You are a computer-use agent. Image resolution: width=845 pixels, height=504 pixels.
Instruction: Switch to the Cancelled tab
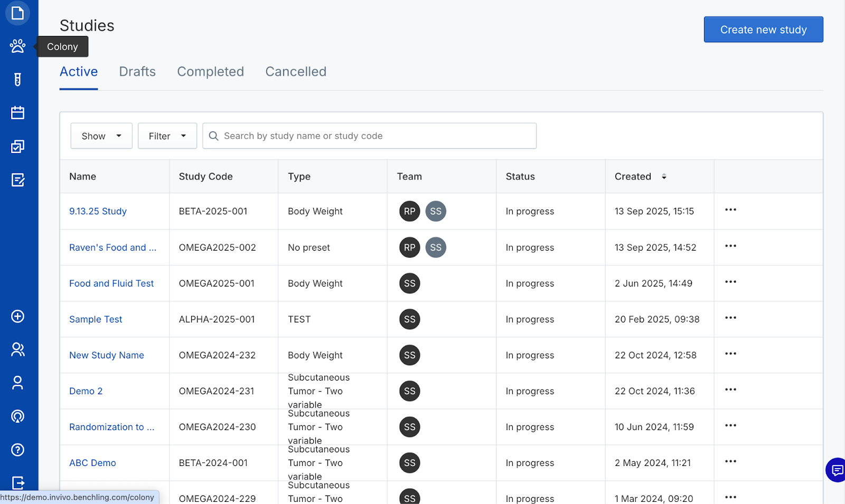point(296,72)
